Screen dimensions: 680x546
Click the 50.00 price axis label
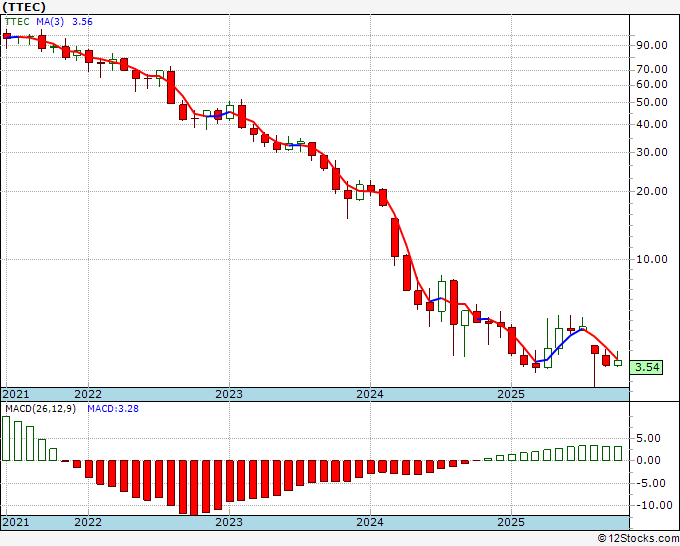[651, 102]
